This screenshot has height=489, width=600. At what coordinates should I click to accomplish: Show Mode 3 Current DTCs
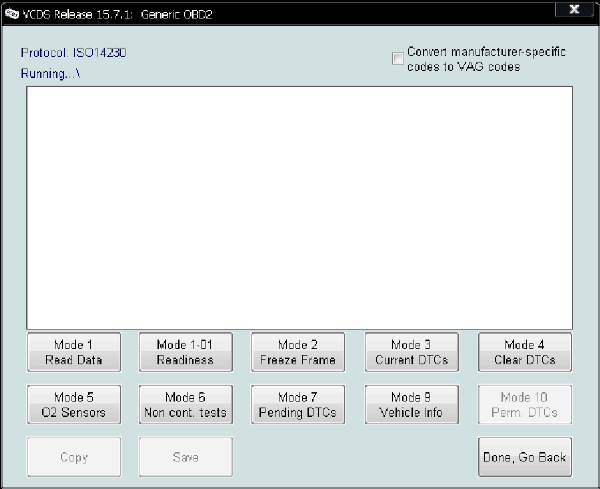[411, 352]
